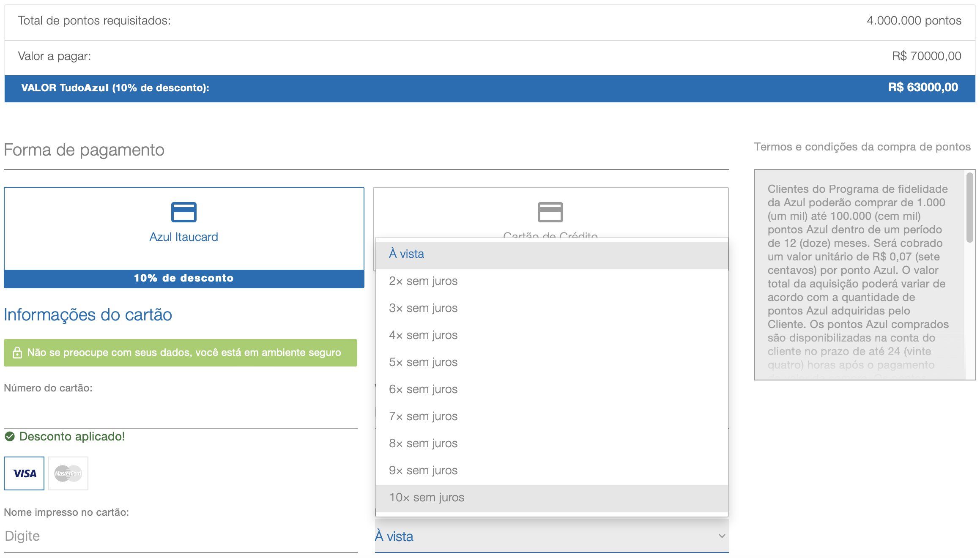Click Termos e condições da compra heading
This screenshot has height=558, width=980.
click(862, 147)
